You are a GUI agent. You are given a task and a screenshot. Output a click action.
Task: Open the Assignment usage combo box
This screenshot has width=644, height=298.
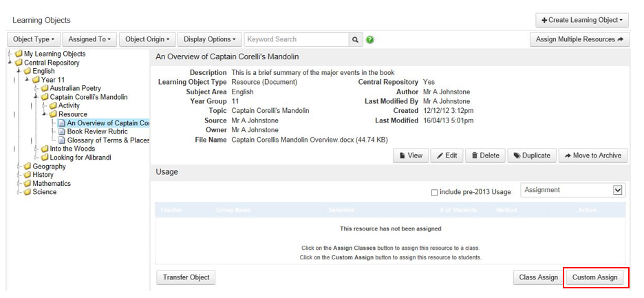[572, 190]
